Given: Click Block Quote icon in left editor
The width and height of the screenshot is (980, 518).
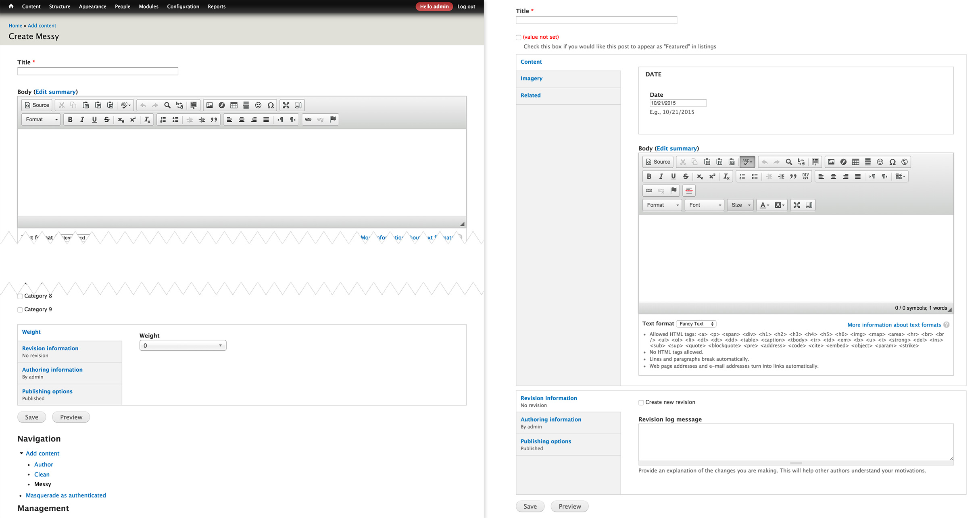Looking at the screenshot, I should click(x=214, y=120).
